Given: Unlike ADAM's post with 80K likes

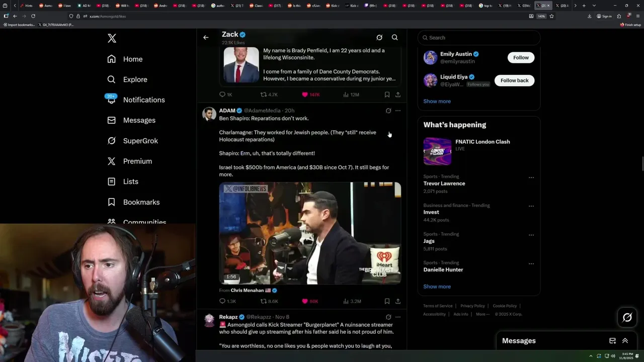Looking at the screenshot, I should (x=310, y=301).
